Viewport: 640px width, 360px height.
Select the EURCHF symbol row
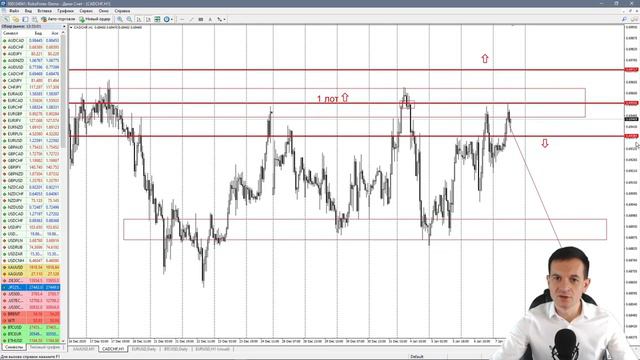(31, 107)
